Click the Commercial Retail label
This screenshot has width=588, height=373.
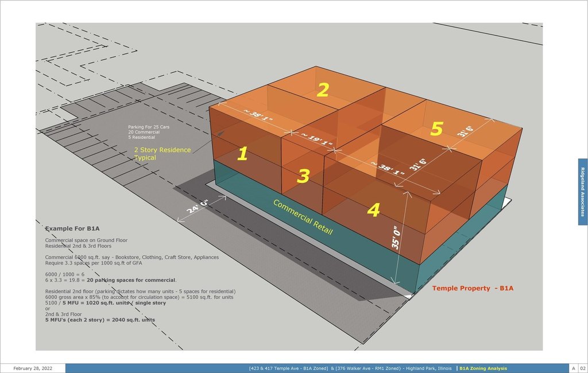pyautogui.click(x=302, y=217)
